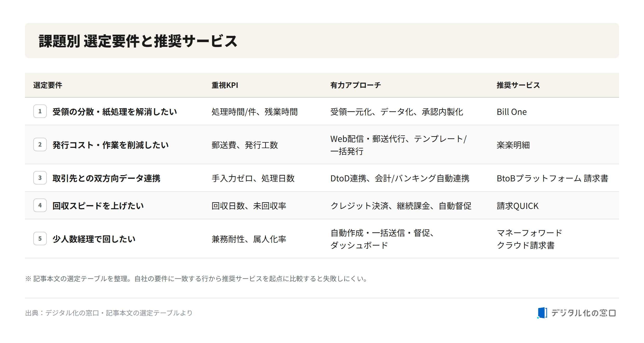This screenshot has height=343, width=644.
Task: Click the number 5 badge icon
Action: tap(40, 239)
